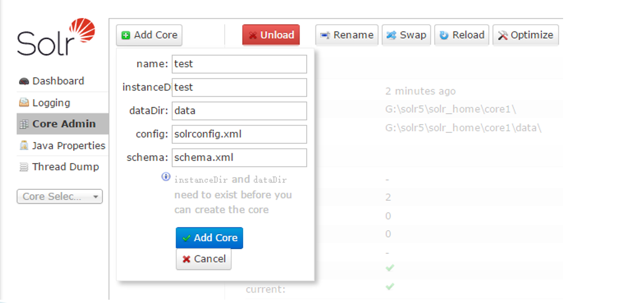Image resolution: width=644 pixels, height=303 pixels.
Task: Cancel the add core dialog
Action: (203, 259)
